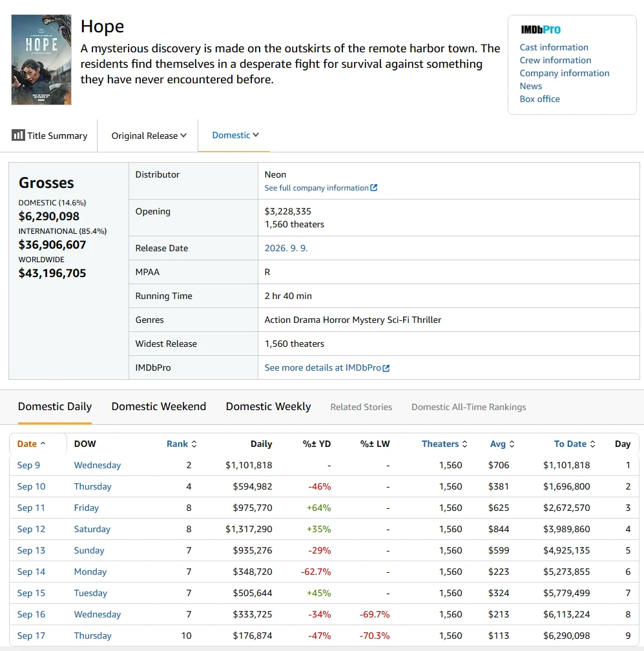Select the worldwide gross $43,196,705
Image resolution: width=644 pixels, height=651 pixels.
[52, 273]
